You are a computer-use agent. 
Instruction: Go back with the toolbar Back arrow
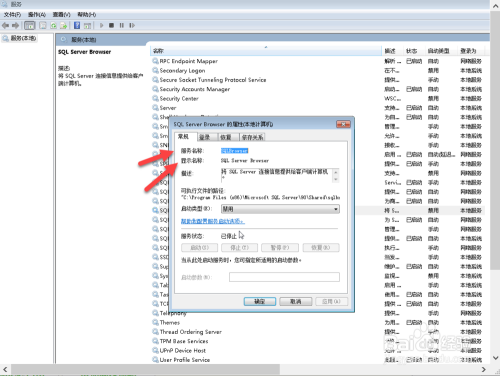(x=5, y=25)
